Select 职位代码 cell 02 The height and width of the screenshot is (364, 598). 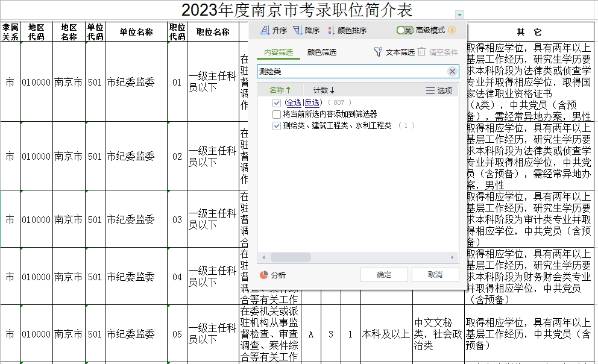(x=177, y=156)
